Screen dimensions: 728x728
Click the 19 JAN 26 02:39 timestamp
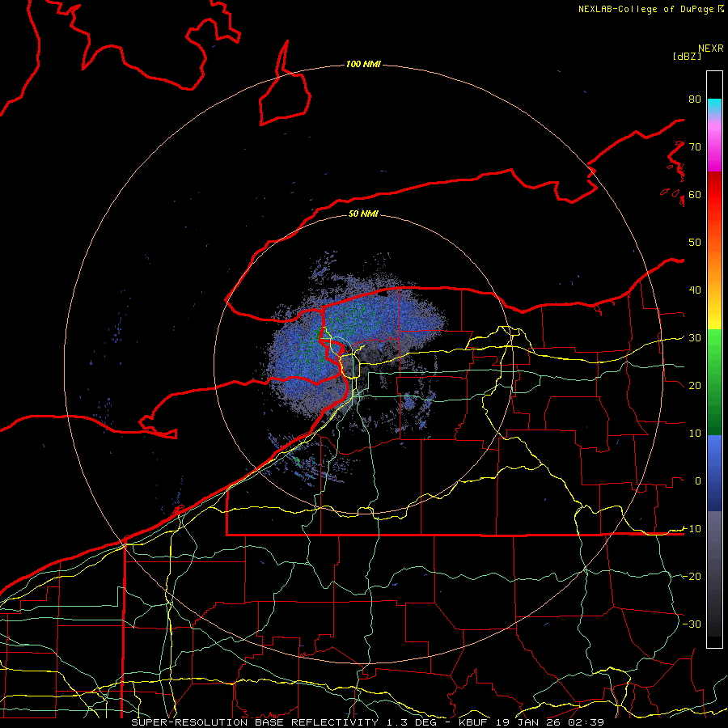(550, 722)
